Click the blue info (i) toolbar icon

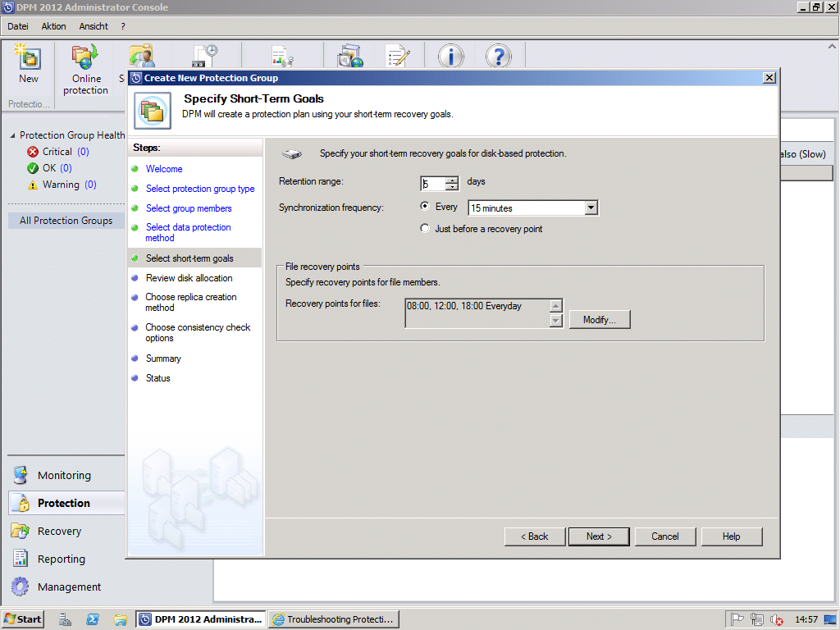point(451,56)
